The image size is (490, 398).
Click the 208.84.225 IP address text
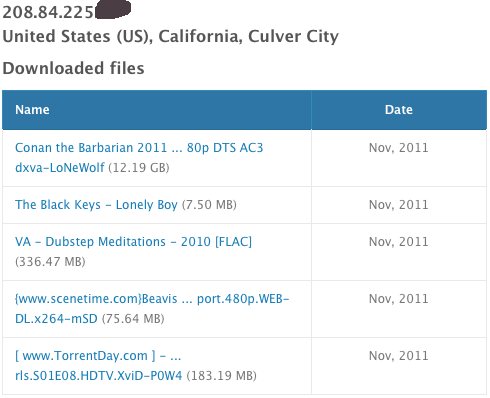click(x=48, y=12)
